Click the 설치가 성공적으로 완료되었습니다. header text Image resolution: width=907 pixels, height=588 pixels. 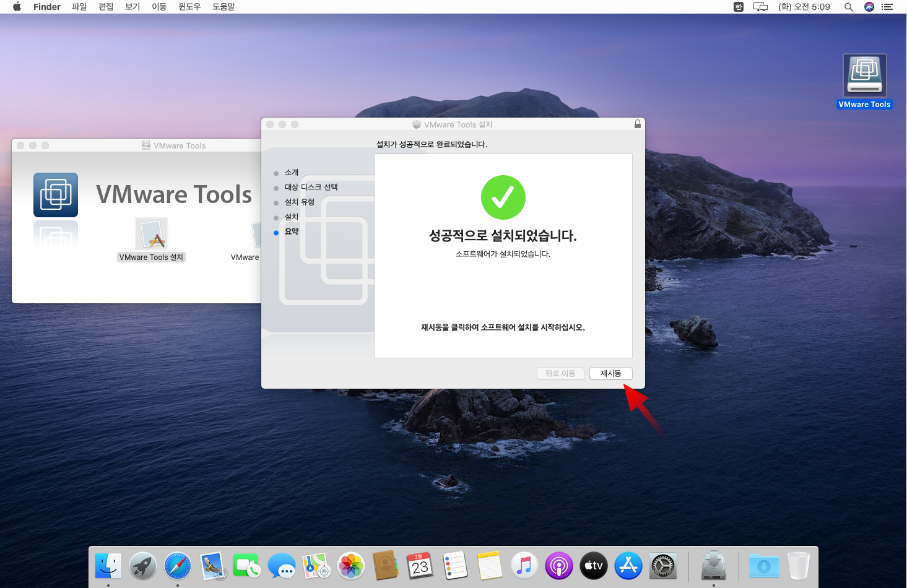(x=432, y=144)
